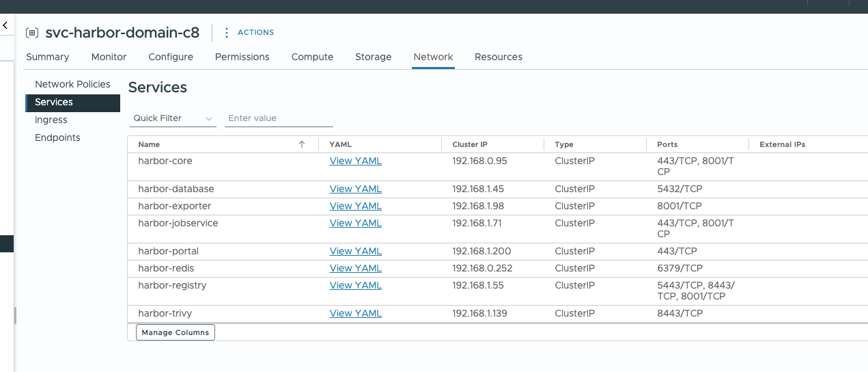The width and height of the screenshot is (868, 372).
Task: Click the 6379/TCP ports value
Action: [680, 268]
